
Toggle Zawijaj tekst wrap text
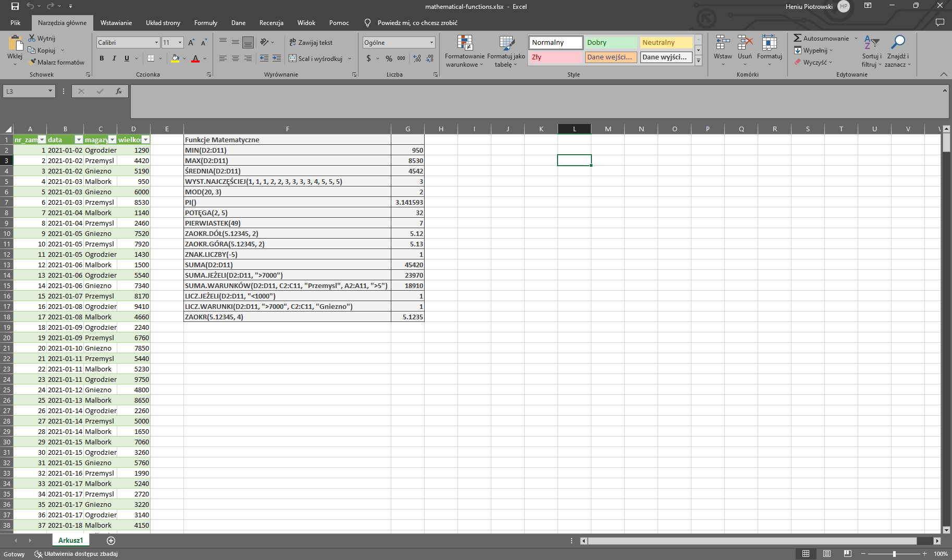tap(311, 43)
